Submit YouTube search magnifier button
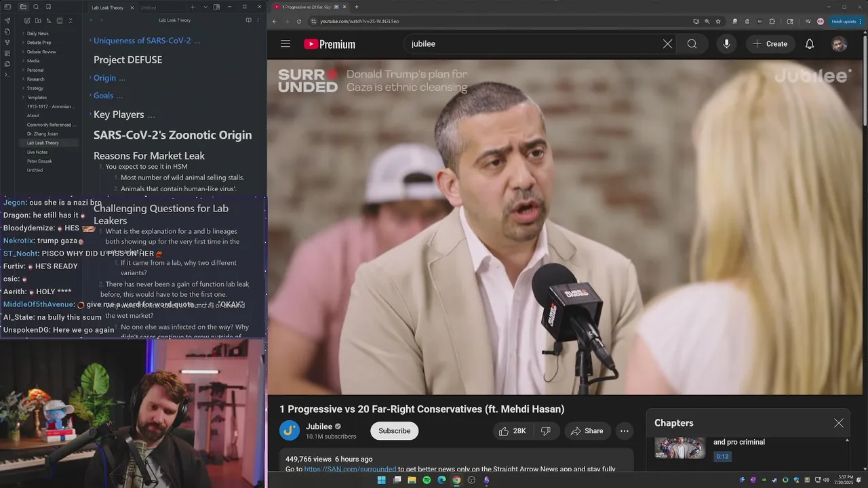Image resolution: width=868 pixels, height=488 pixels. click(x=692, y=44)
